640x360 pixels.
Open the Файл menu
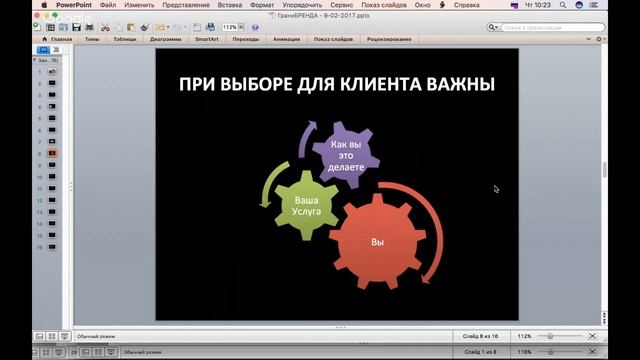pyautogui.click(x=108, y=5)
